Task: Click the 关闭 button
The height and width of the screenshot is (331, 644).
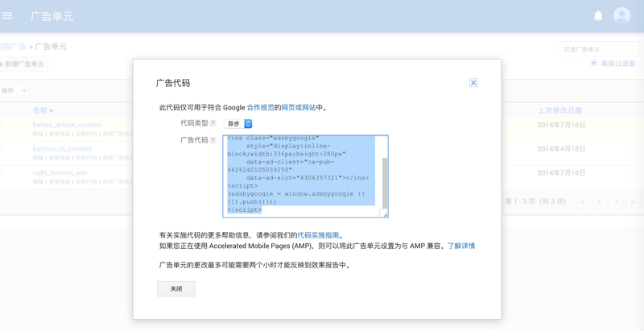Action: pos(176,288)
